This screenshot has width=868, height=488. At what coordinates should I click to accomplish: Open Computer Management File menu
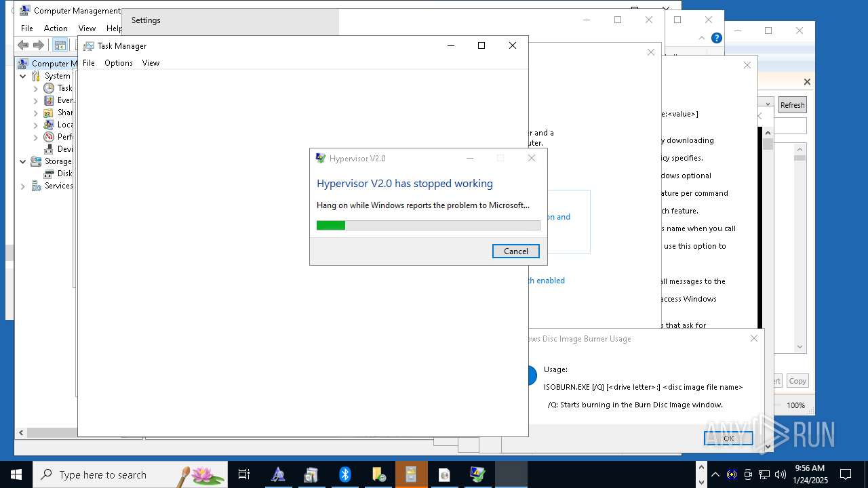click(27, 28)
